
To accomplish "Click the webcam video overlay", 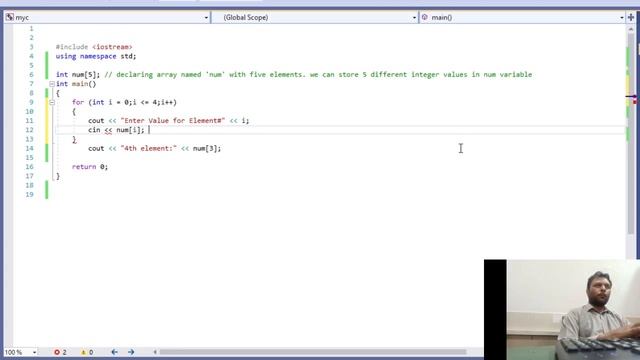I will click(x=562, y=309).
